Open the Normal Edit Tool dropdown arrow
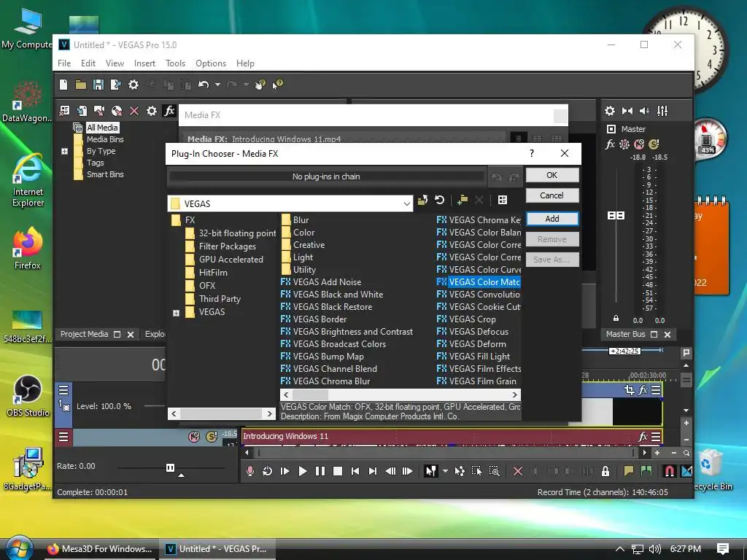 click(x=445, y=472)
